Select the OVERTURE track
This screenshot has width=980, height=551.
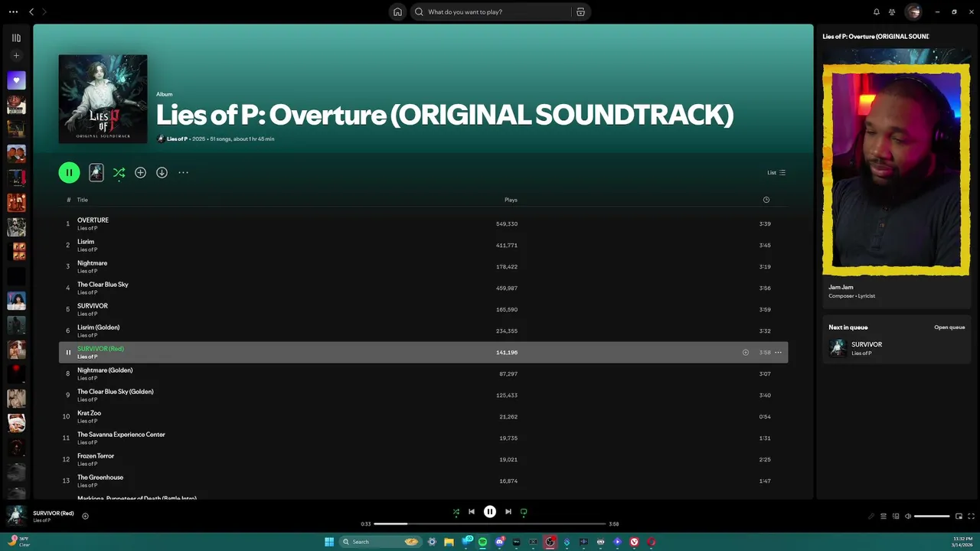[423, 223]
